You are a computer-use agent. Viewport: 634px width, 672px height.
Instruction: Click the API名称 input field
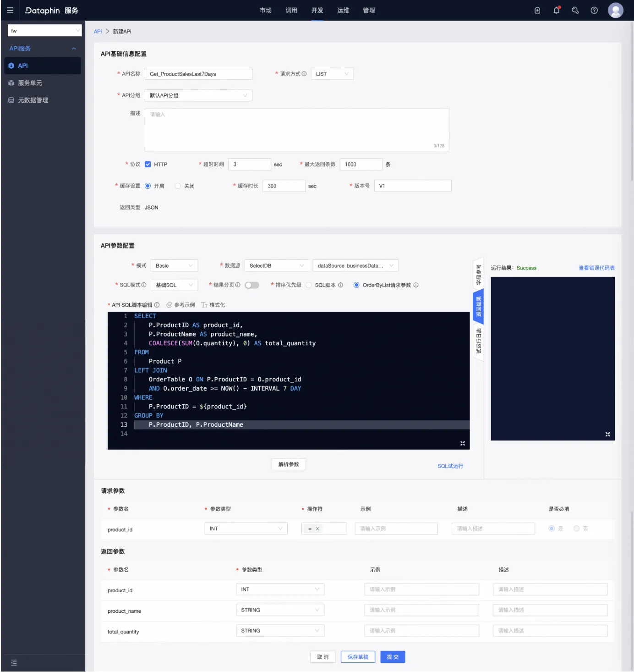click(198, 74)
